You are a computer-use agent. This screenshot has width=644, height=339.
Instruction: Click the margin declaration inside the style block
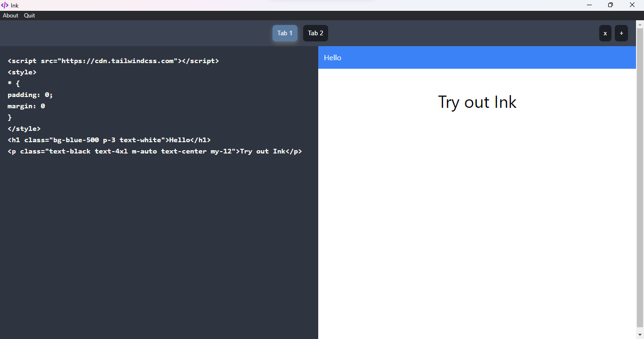click(25, 106)
